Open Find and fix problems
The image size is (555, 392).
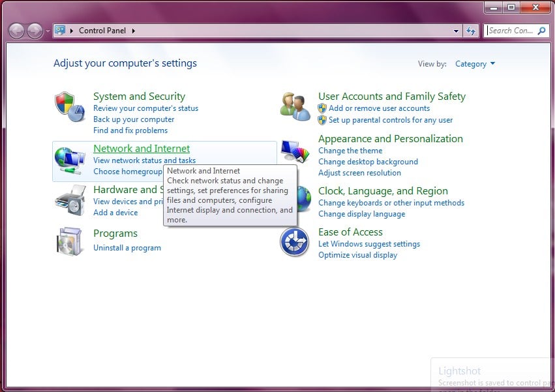(130, 130)
